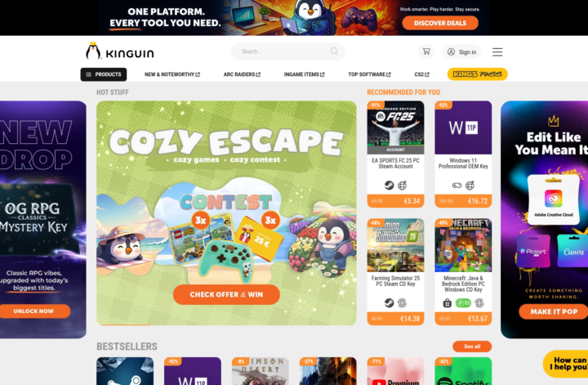This screenshot has width=588, height=385.
Task: Click the Steam platform icon on EA SPORTS FC 25
Action: [x=390, y=185]
